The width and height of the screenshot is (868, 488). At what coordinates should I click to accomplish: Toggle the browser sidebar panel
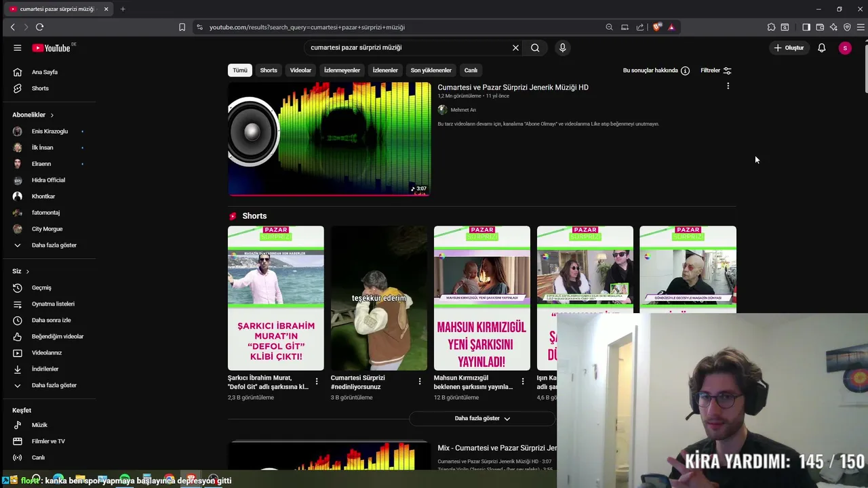(x=806, y=27)
